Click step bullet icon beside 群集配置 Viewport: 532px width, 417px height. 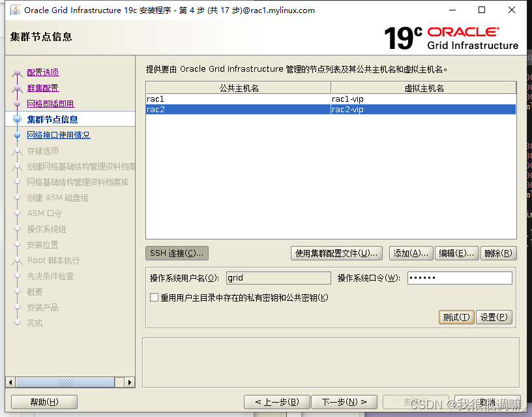click(17, 88)
